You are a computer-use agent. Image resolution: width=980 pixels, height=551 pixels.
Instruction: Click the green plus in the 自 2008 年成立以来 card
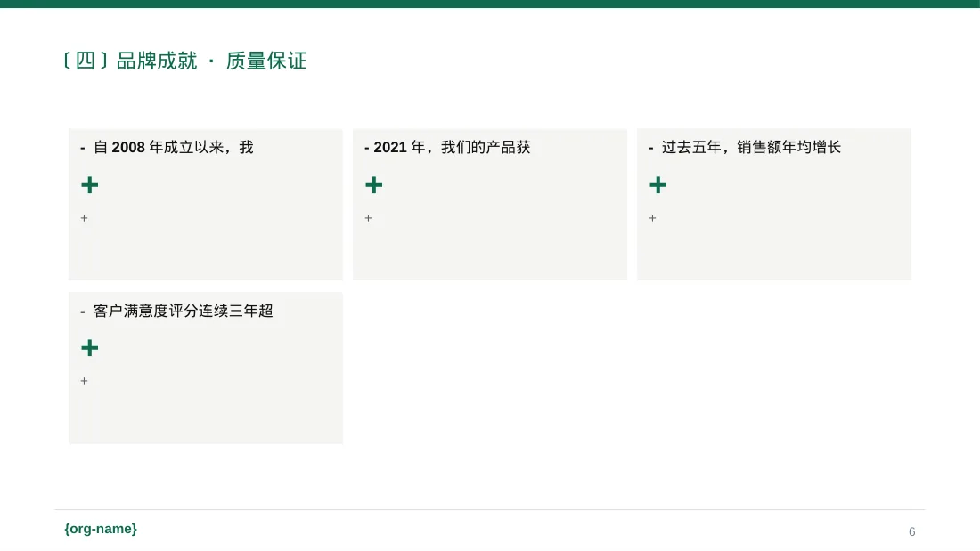tap(90, 185)
